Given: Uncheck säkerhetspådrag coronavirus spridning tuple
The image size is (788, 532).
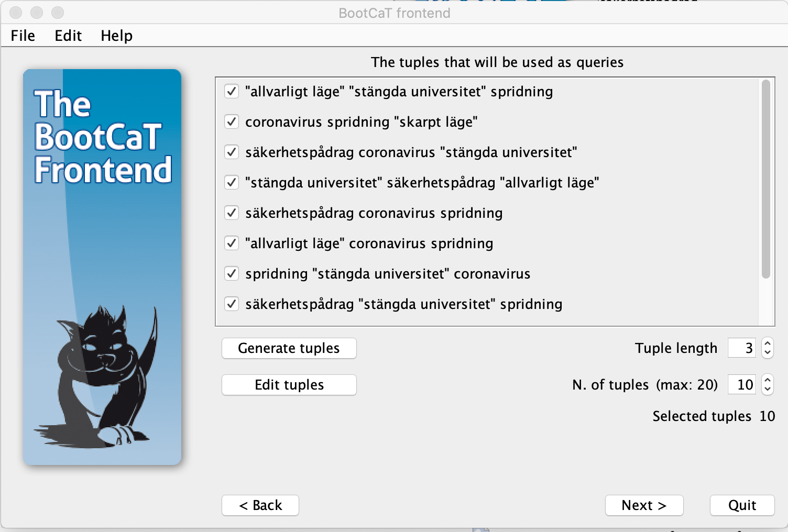Looking at the screenshot, I should click(x=232, y=213).
